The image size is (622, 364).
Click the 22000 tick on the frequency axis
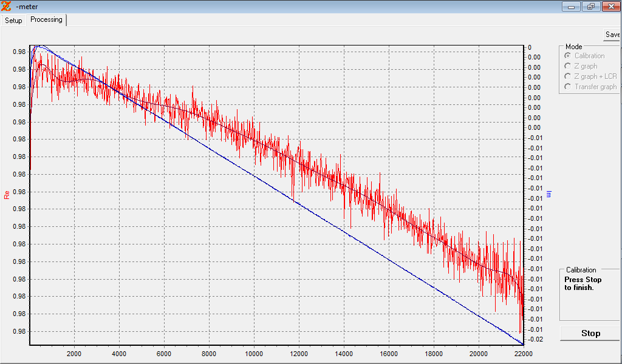[522, 354]
